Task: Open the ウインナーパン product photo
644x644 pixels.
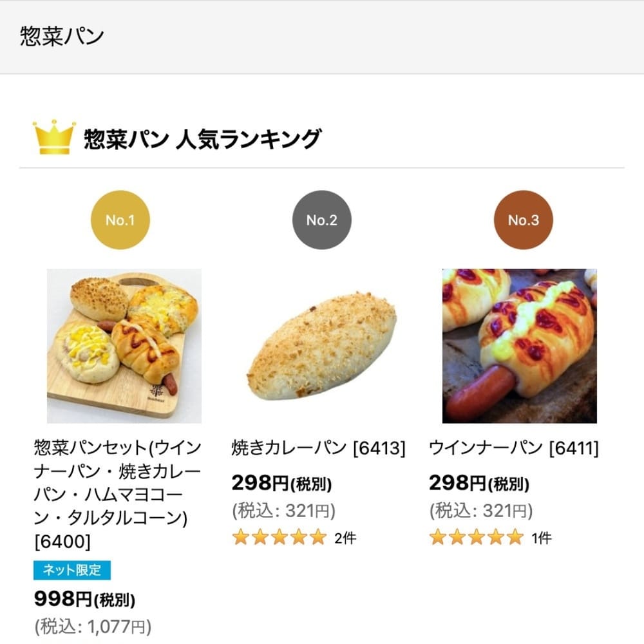Action: [x=522, y=345]
